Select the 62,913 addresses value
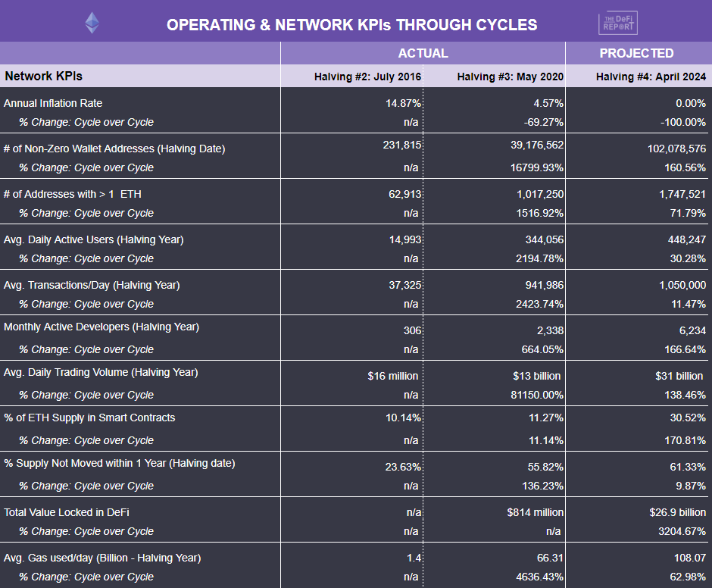Viewport: 712px width, 588px height. (x=405, y=194)
